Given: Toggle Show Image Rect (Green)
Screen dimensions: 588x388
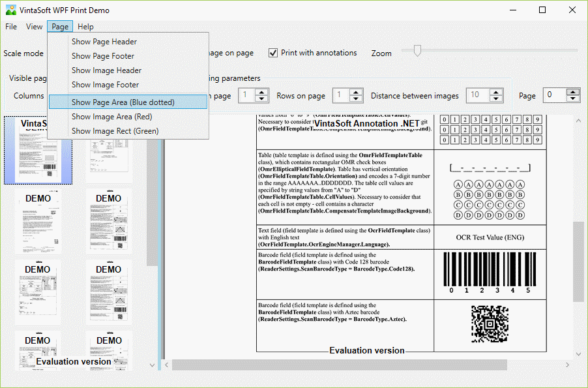Looking at the screenshot, I should pyautogui.click(x=115, y=131).
